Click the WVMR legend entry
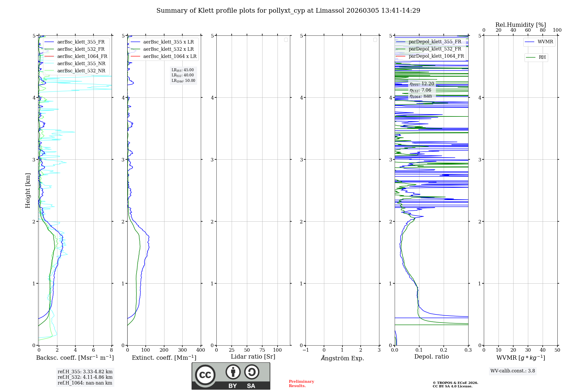The height and width of the screenshot is (392, 577). [545, 42]
